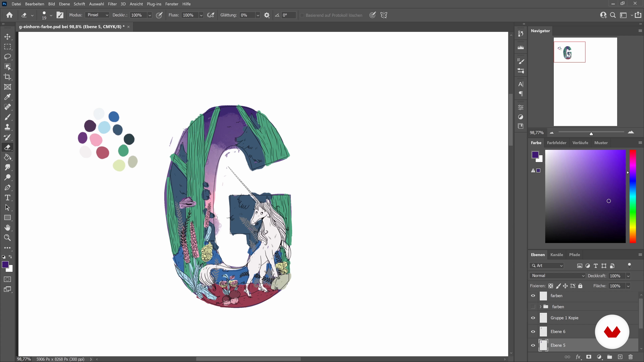
Task: Show the hidden farben group
Action: point(533,307)
